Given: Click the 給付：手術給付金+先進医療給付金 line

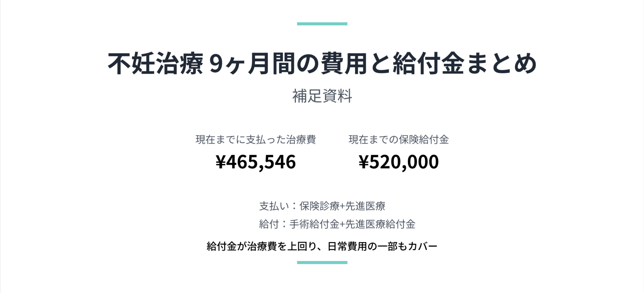Looking at the screenshot, I should coord(337,224).
